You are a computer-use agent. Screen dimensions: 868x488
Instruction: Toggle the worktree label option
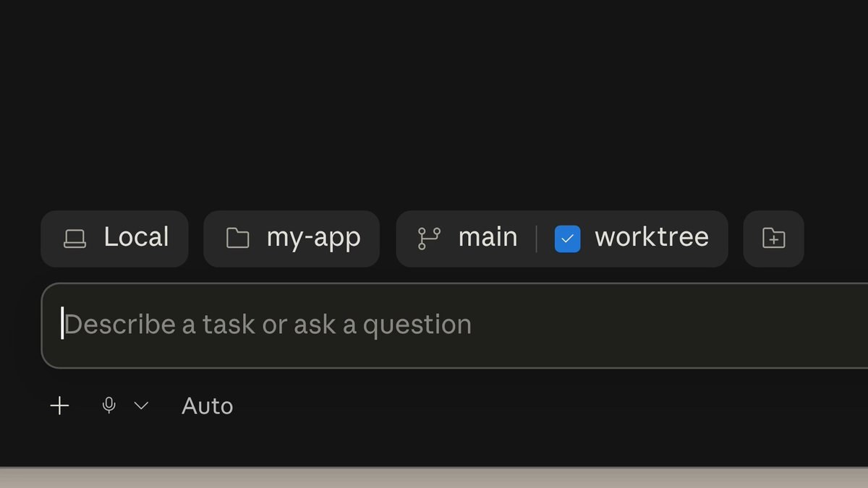click(651, 237)
